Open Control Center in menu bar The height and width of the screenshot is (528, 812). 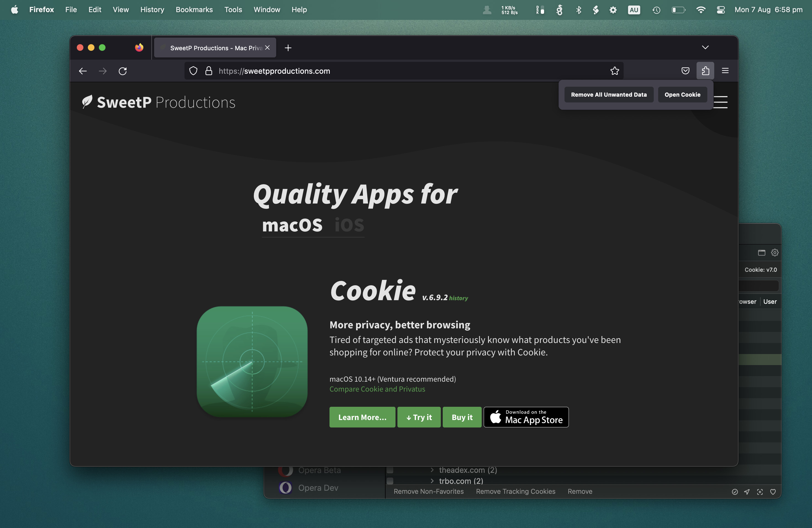pyautogui.click(x=721, y=10)
